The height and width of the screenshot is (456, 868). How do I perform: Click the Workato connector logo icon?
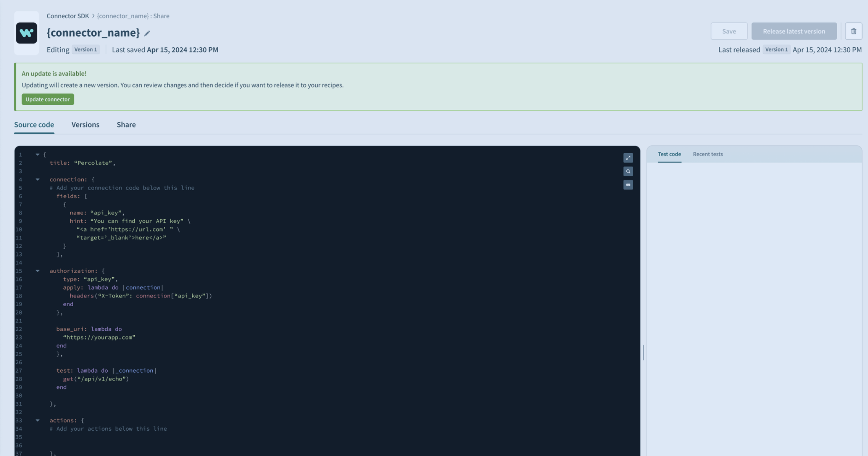point(26,33)
